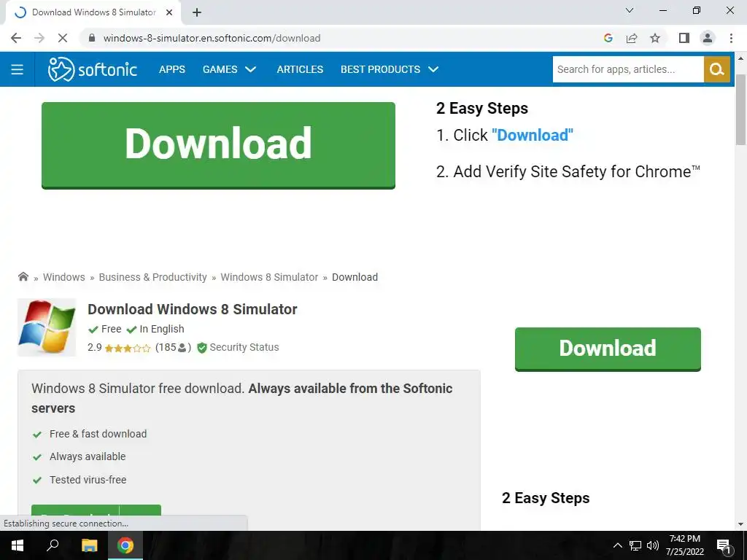Show hidden system tray icons

coord(617,545)
